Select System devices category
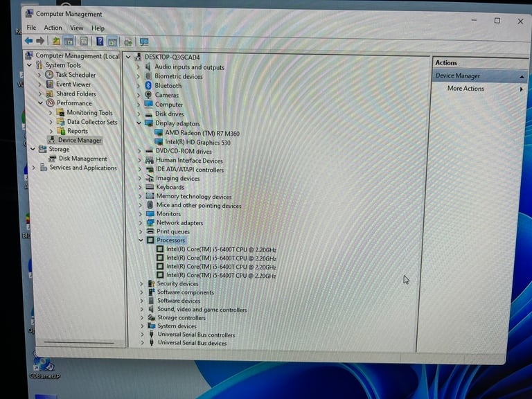This screenshot has height=399, width=532. coord(177,326)
